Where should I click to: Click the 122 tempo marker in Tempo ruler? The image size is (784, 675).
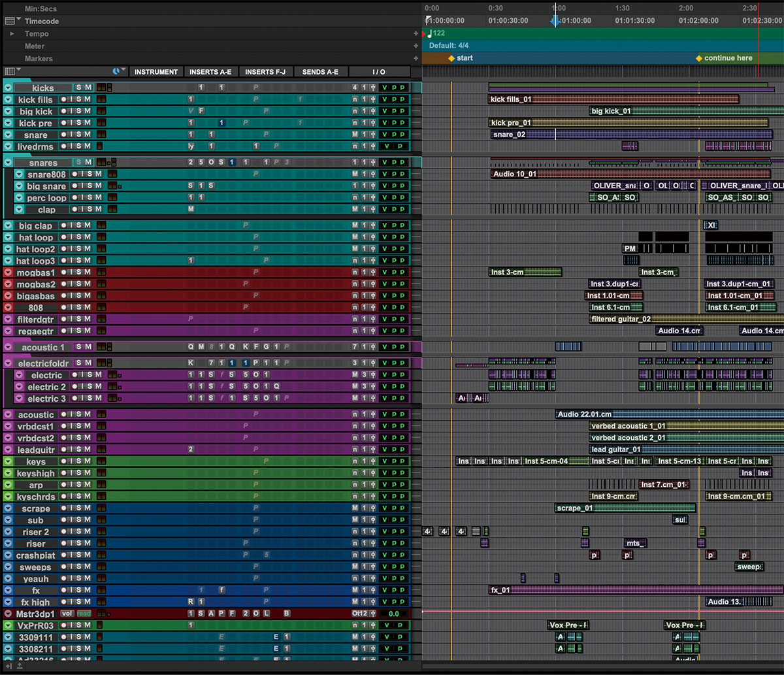click(x=437, y=33)
